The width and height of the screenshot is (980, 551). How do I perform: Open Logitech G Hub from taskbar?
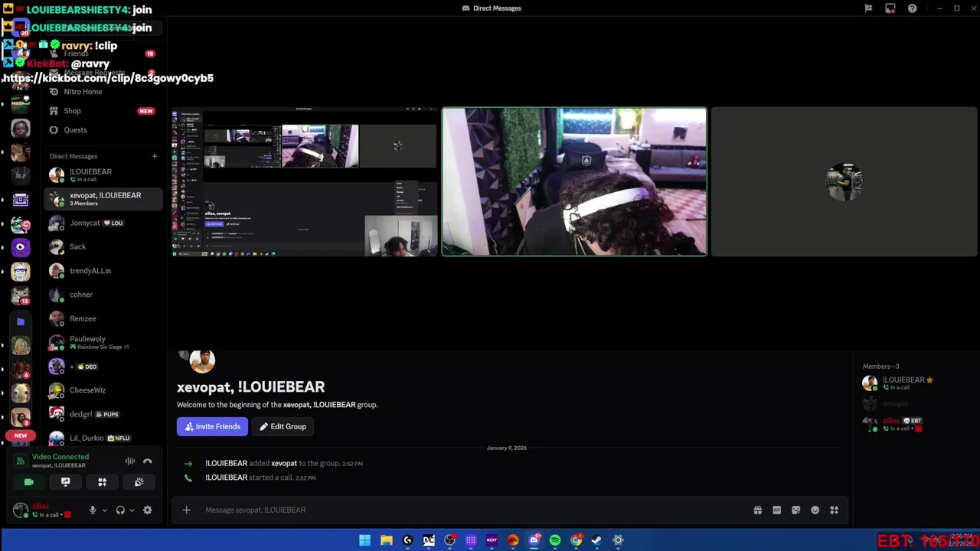(407, 540)
